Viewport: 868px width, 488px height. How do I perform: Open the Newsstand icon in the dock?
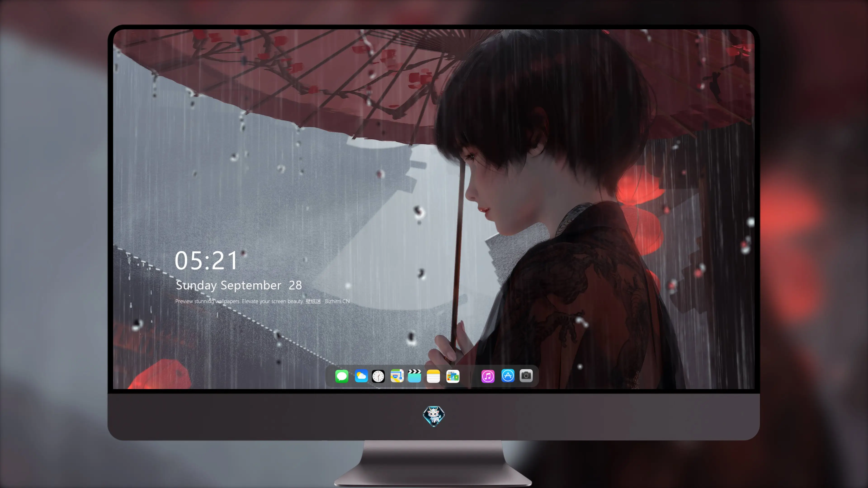[453, 376]
